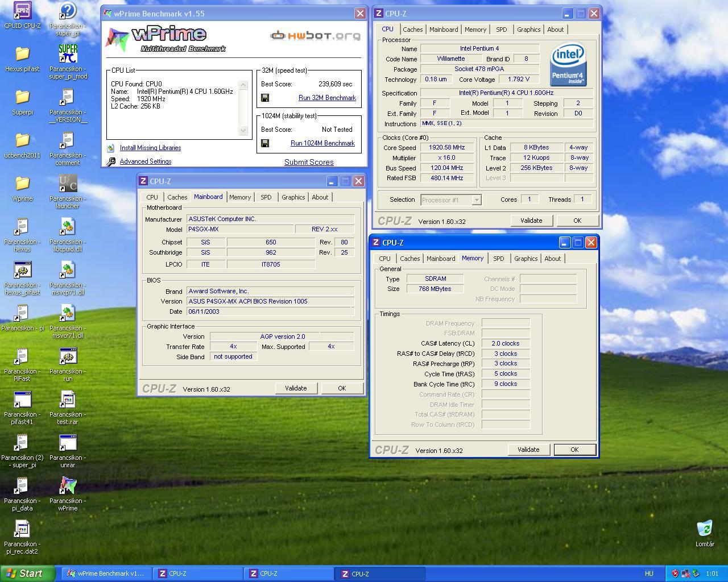Click the BIOS Version field
The image size is (728, 582).
pyautogui.click(x=270, y=301)
